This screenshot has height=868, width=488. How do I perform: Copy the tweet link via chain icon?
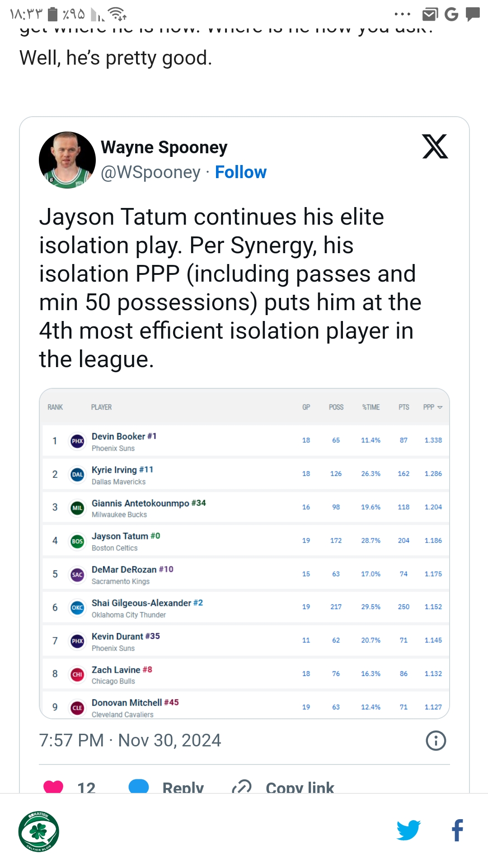[x=242, y=787]
